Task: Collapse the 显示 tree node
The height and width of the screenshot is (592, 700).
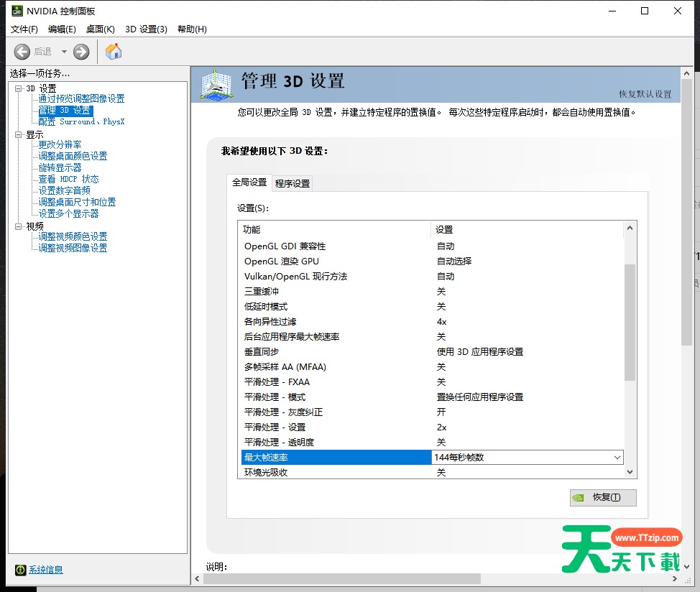Action: click(19, 135)
